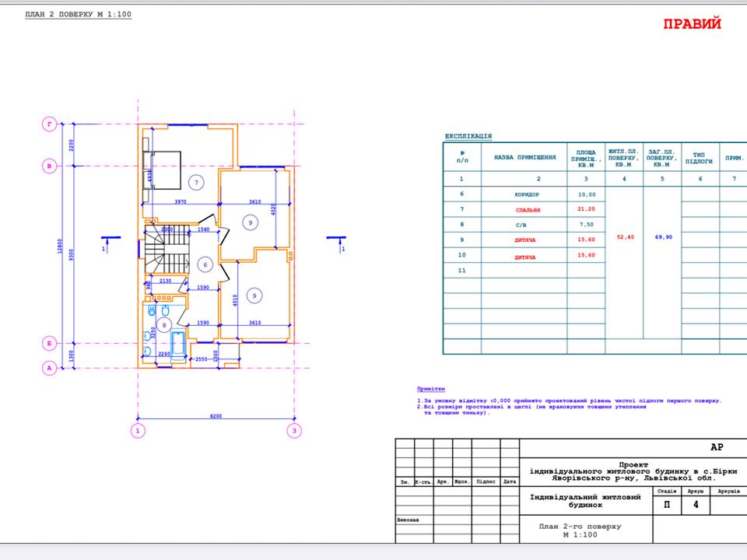
Task: Click the Примітки notes heading
Action: (430, 388)
